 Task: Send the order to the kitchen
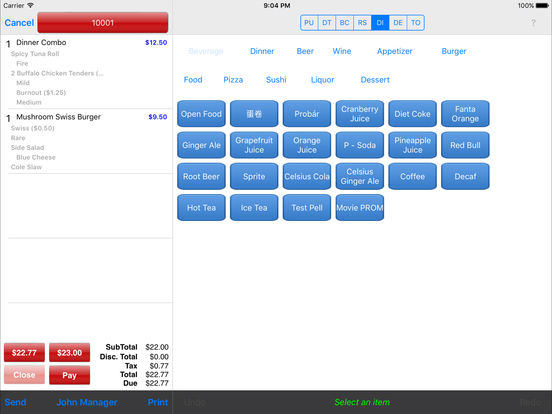click(x=15, y=402)
